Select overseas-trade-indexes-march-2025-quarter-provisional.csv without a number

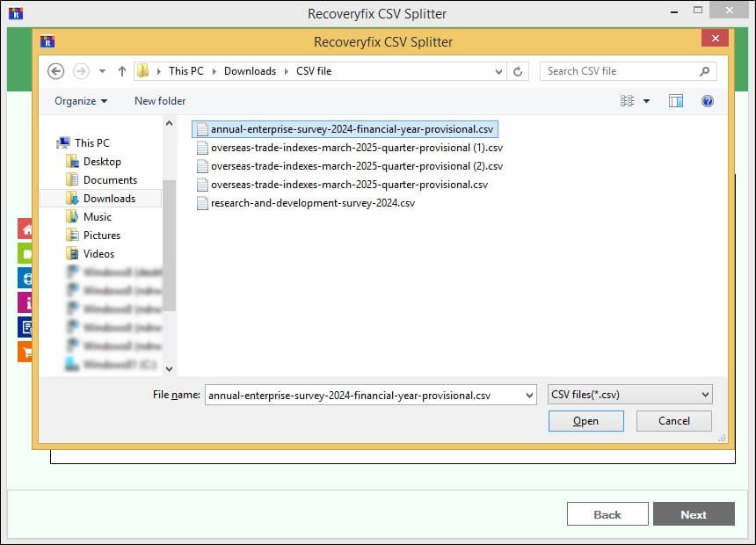point(342,185)
